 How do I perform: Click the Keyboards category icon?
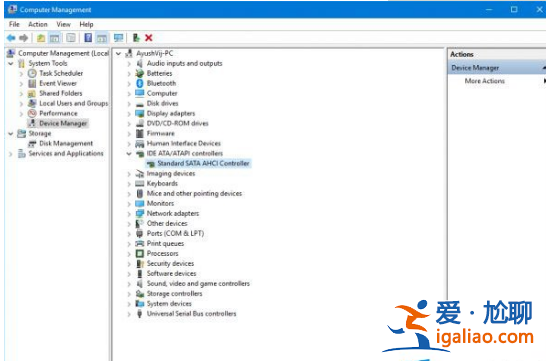(140, 184)
